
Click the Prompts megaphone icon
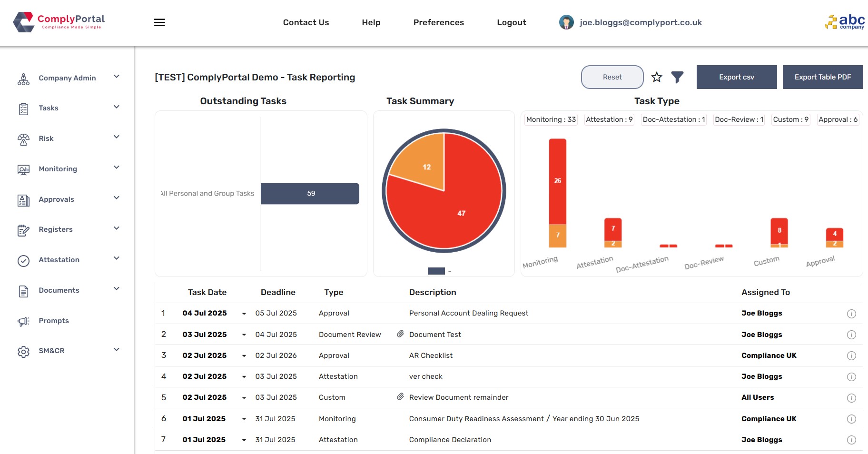23,321
